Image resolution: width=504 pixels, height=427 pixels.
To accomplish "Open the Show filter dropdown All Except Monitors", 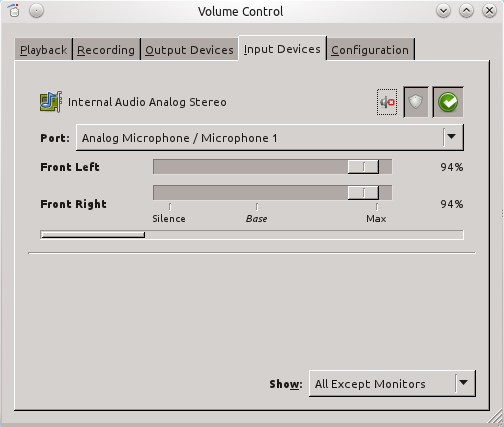I will pyautogui.click(x=392, y=384).
